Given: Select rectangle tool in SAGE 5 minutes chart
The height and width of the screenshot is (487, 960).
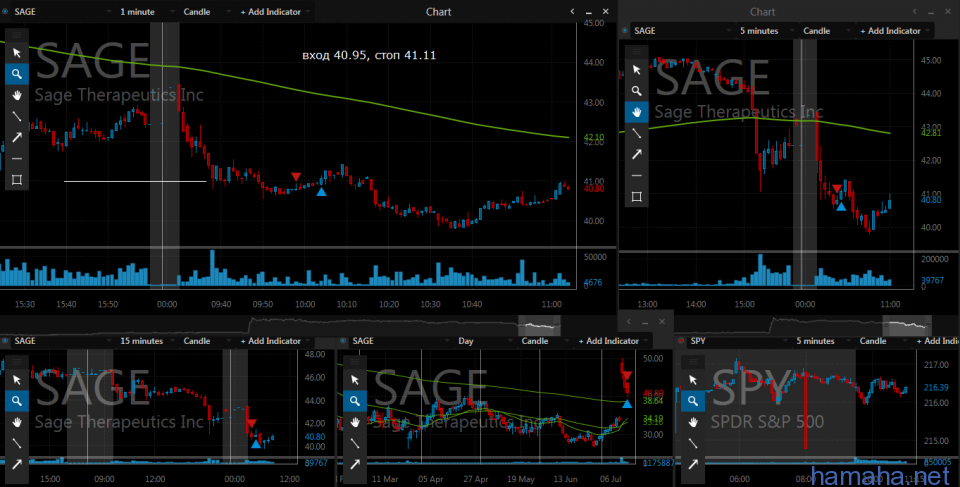Looking at the screenshot, I should (x=637, y=197).
